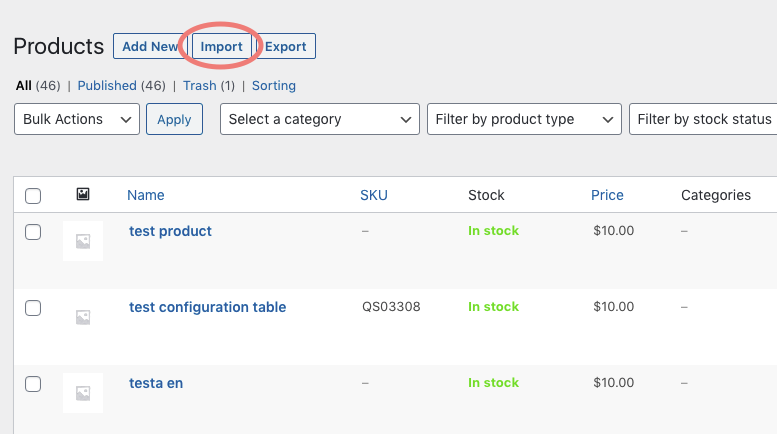Open the testa en placeholder thumbnail
Screen dimensions: 777x434
pyautogui.click(x=83, y=393)
